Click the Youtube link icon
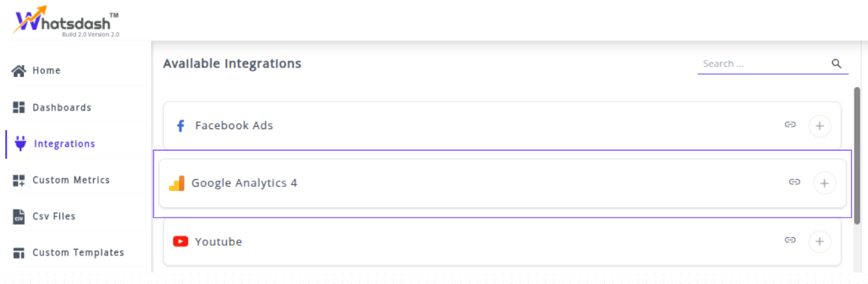868x284 pixels. click(790, 241)
